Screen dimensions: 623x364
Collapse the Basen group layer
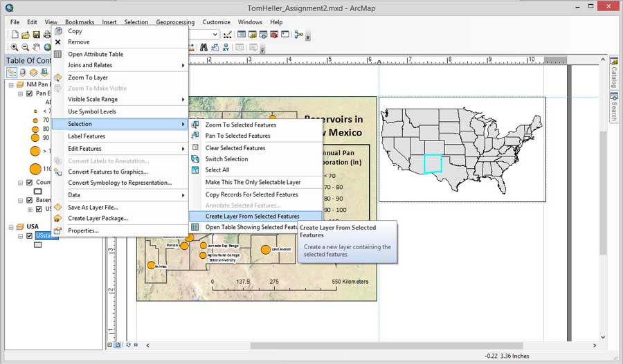tap(21, 201)
